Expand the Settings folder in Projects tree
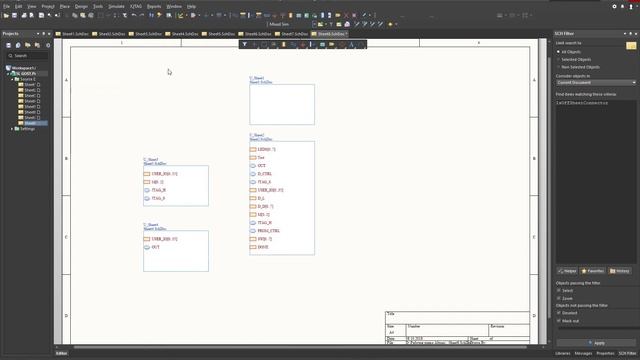This screenshot has width=640, height=360. tap(12, 129)
